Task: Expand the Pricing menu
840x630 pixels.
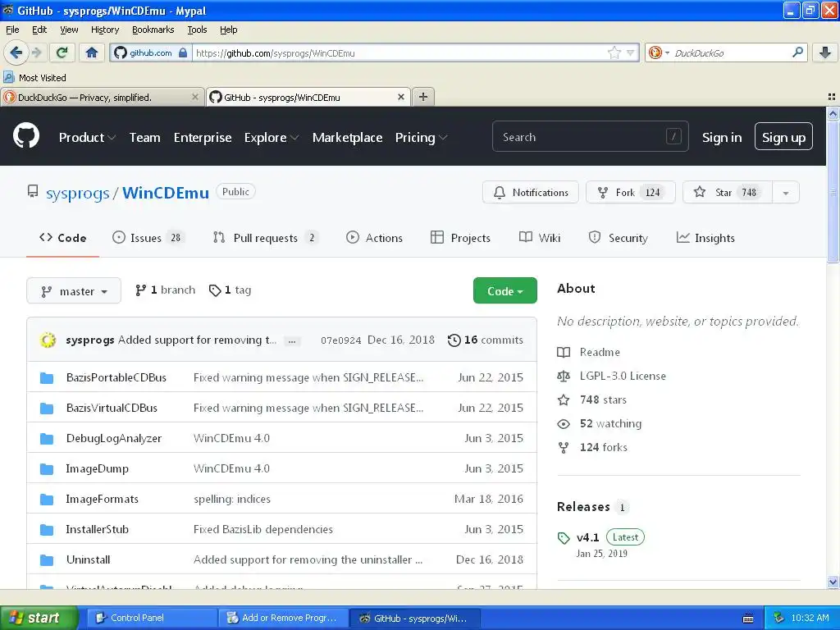Action: point(421,138)
